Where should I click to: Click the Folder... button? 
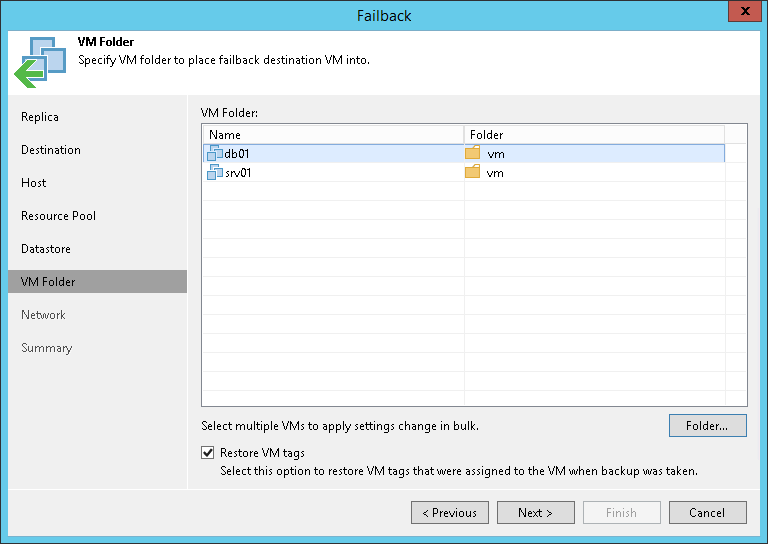(707, 425)
